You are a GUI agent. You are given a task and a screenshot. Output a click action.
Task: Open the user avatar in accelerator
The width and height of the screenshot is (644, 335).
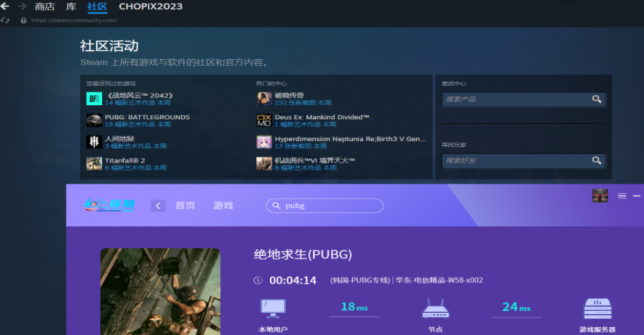tap(600, 196)
